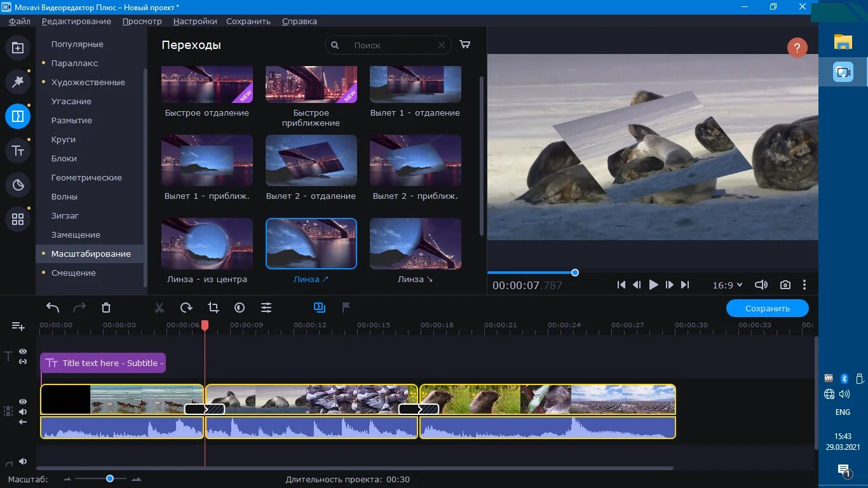Screen dimensions: 868x488
Task: Hide the main video track eye icon
Action: (x=23, y=402)
